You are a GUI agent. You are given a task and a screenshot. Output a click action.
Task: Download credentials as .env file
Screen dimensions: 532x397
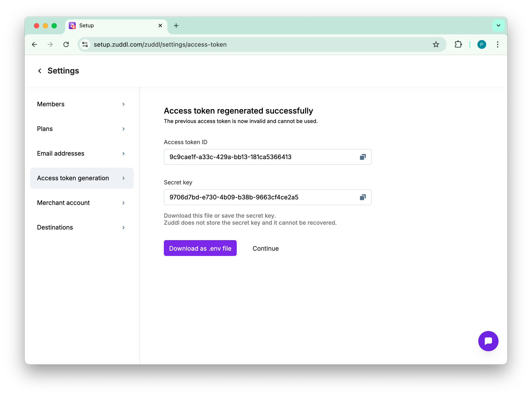click(x=200, y=248)
